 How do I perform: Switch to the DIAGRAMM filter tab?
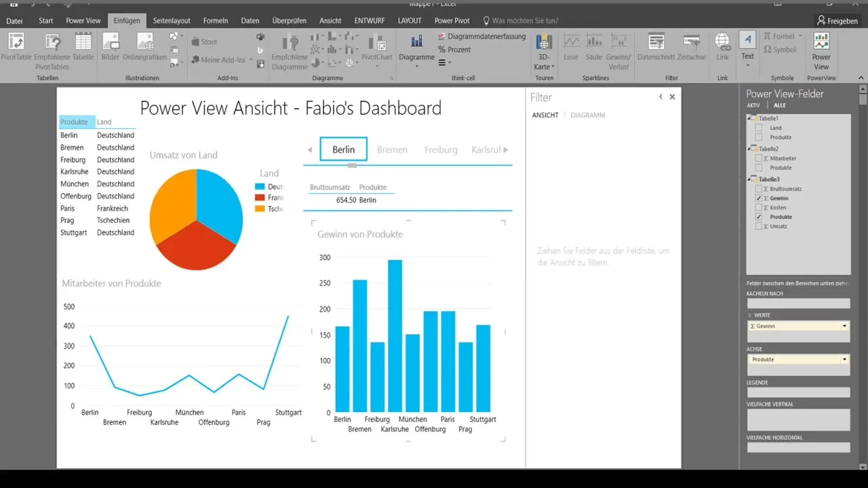point(588,115)
